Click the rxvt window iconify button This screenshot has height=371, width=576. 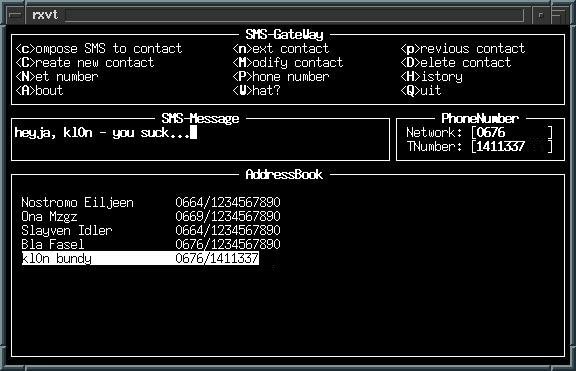coord(540,15)
